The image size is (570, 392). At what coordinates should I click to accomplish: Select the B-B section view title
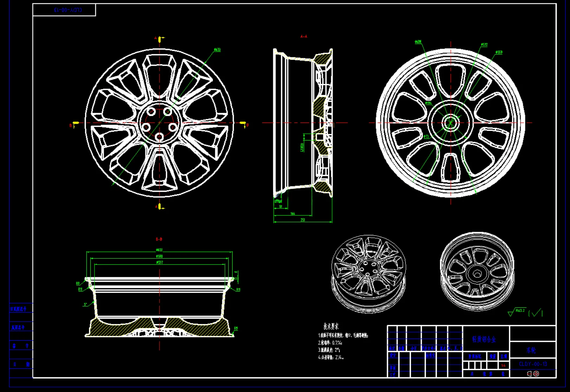[x=159, y=239]
